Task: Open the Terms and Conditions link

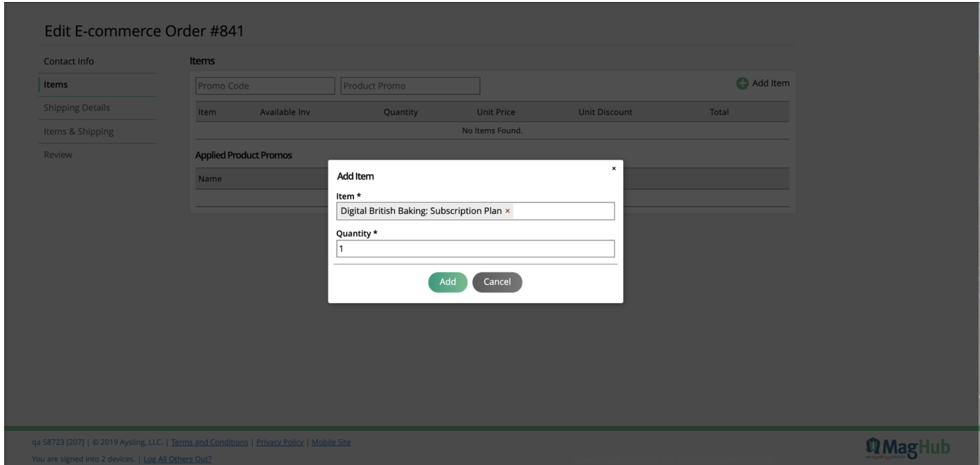Action: 210,441
